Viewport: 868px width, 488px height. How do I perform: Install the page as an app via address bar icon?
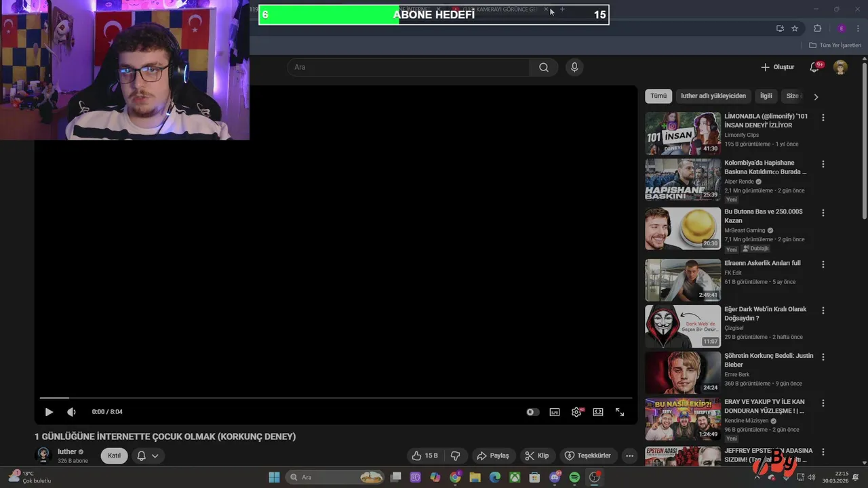[x=780, y=28]
